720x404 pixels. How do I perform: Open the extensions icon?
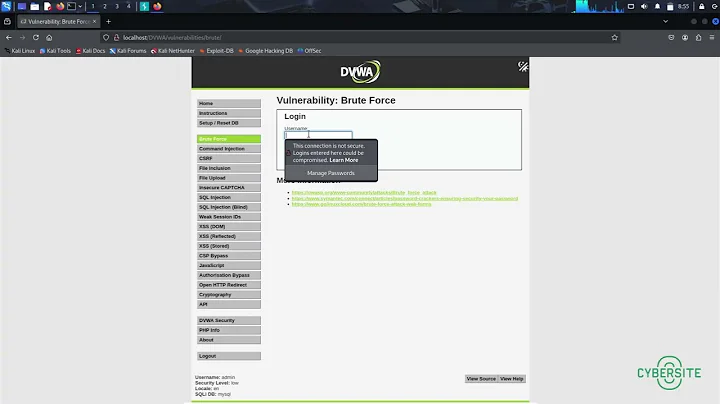[698, 38]
